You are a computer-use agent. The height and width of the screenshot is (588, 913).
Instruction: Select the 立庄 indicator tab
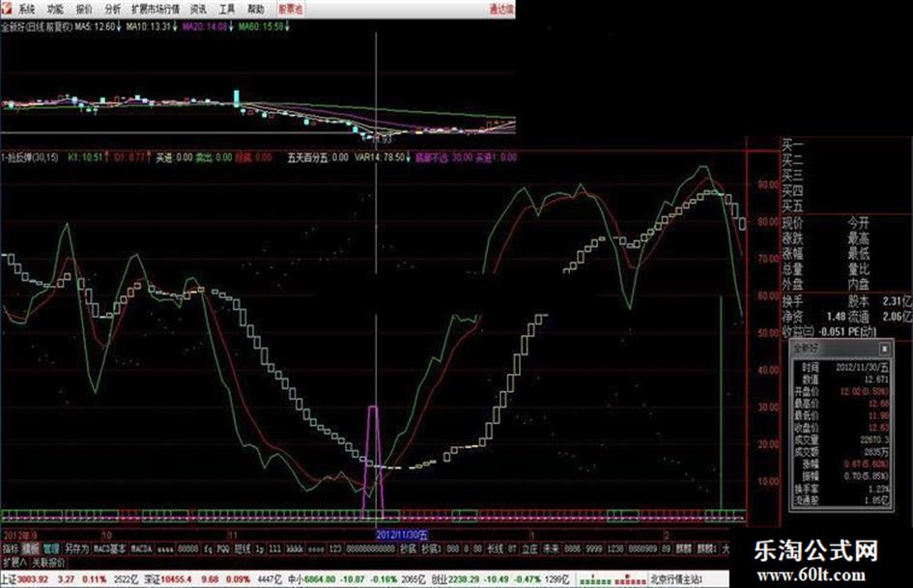pos(529,548)
